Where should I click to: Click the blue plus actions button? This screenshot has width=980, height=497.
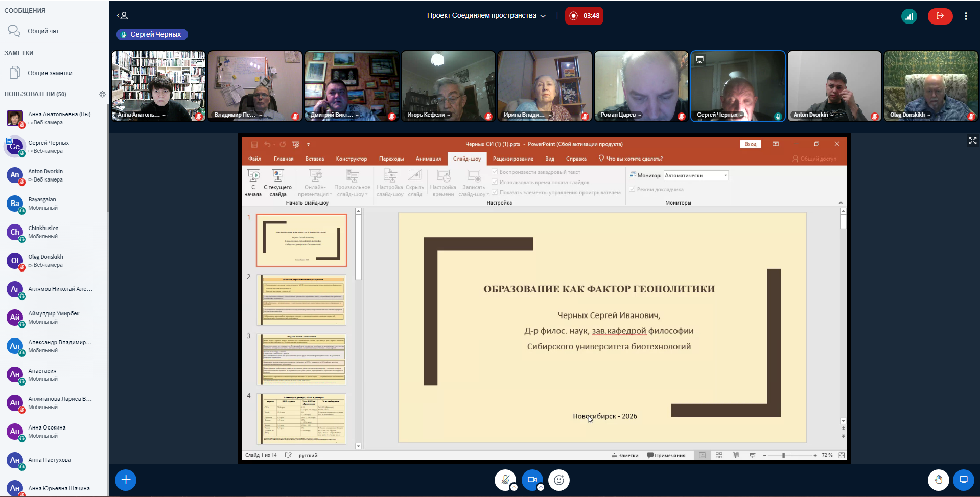pyautogui.click(x=126, y=480)
